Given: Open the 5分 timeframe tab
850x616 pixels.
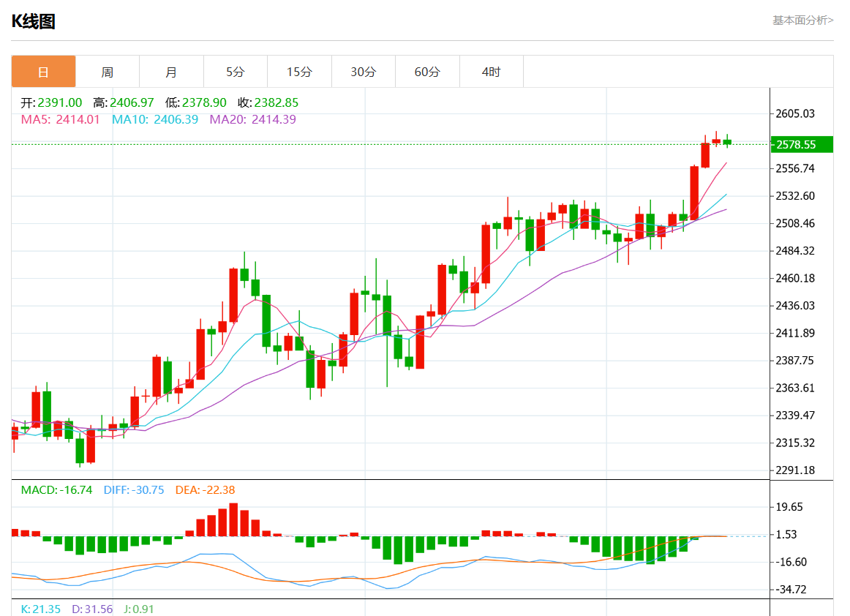Looking at the screenshot, I should pyautogui.click(x=235, y=72).
